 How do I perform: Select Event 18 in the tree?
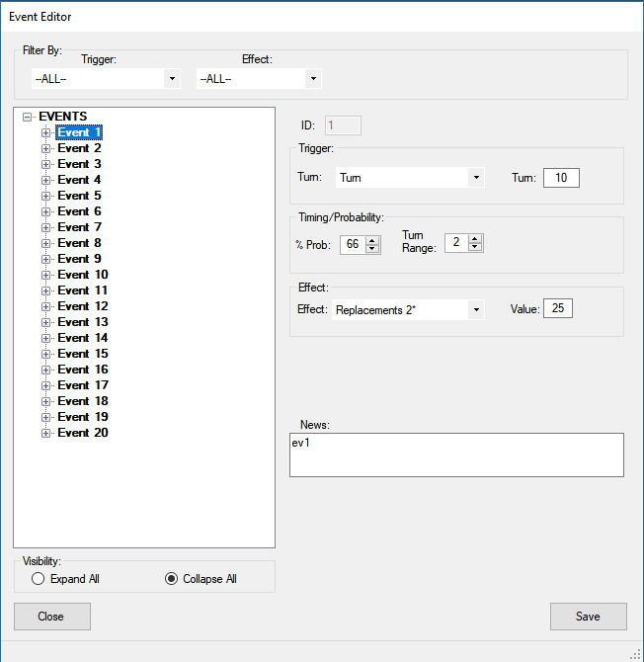83,401
